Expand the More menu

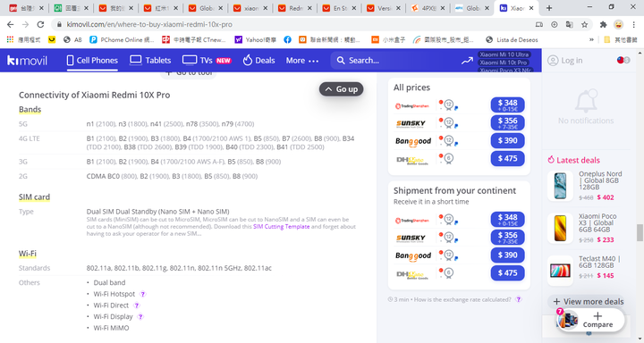point(302,61)
